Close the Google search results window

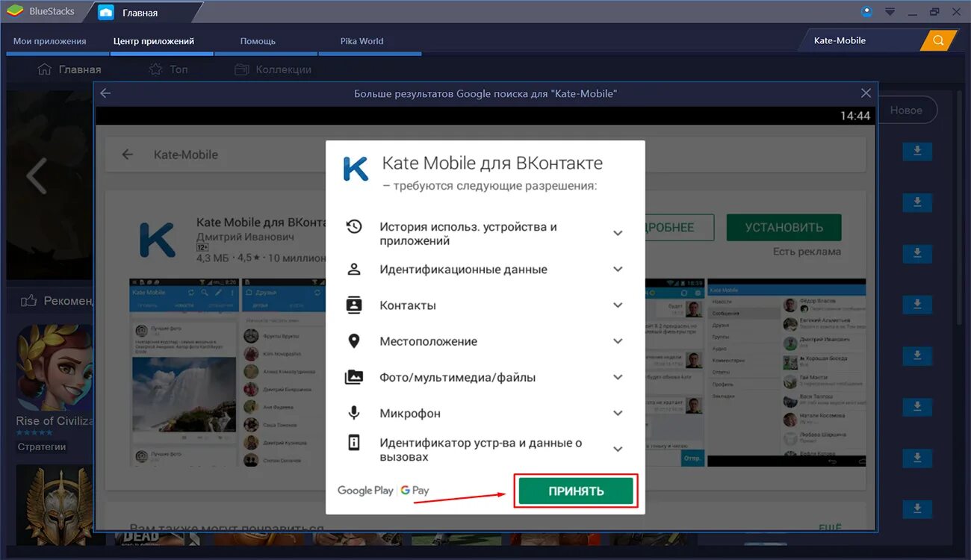866,93
